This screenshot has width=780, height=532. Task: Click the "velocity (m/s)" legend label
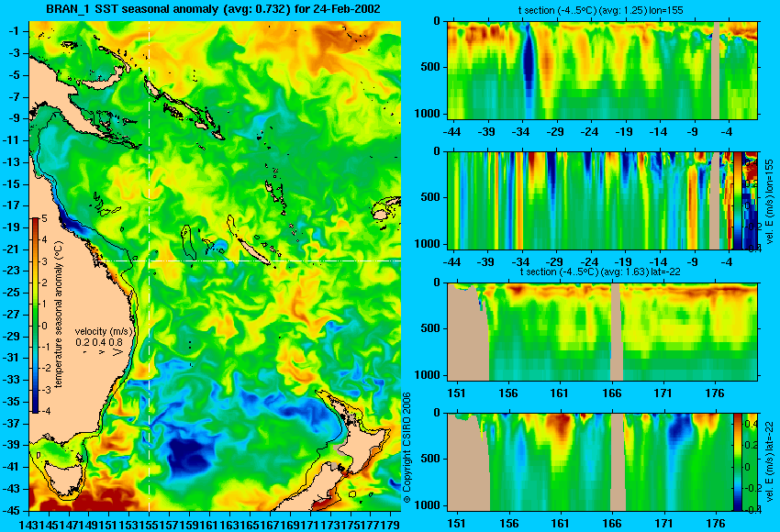[104, 331]
